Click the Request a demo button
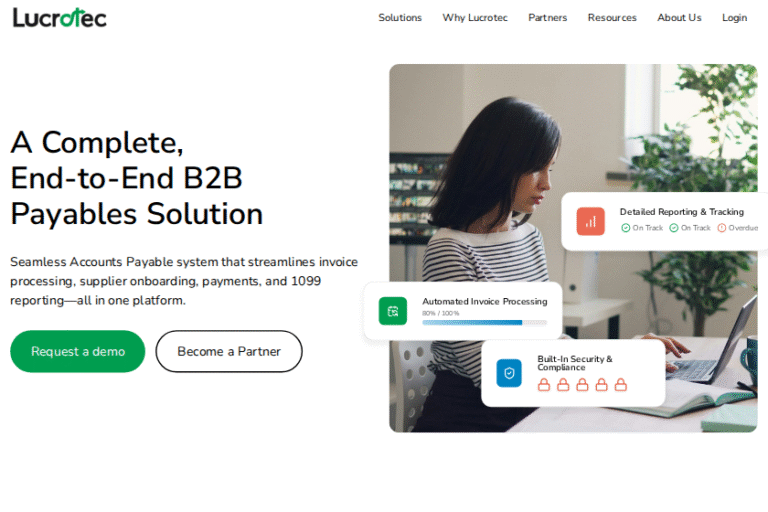The height and width of the screenshot is (512, 768). coord(77,351)
